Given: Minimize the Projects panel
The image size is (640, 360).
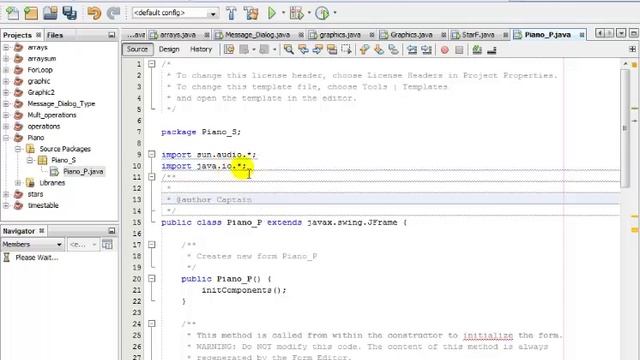Looking at the screenshot, I should (111, 35).
